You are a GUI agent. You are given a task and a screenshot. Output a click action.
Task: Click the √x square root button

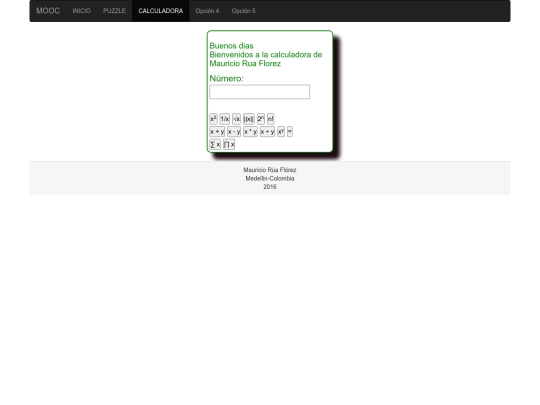pyautogui.click(x=236, y=119)
